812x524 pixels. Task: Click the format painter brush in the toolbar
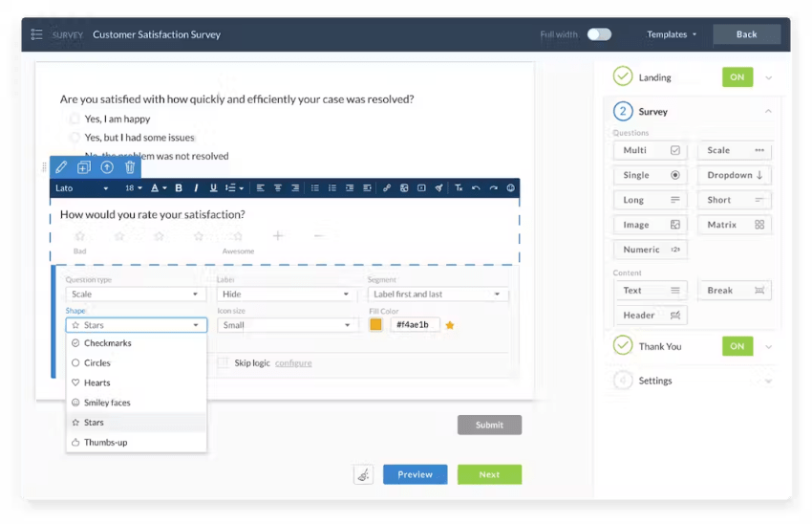click(438, 188)
